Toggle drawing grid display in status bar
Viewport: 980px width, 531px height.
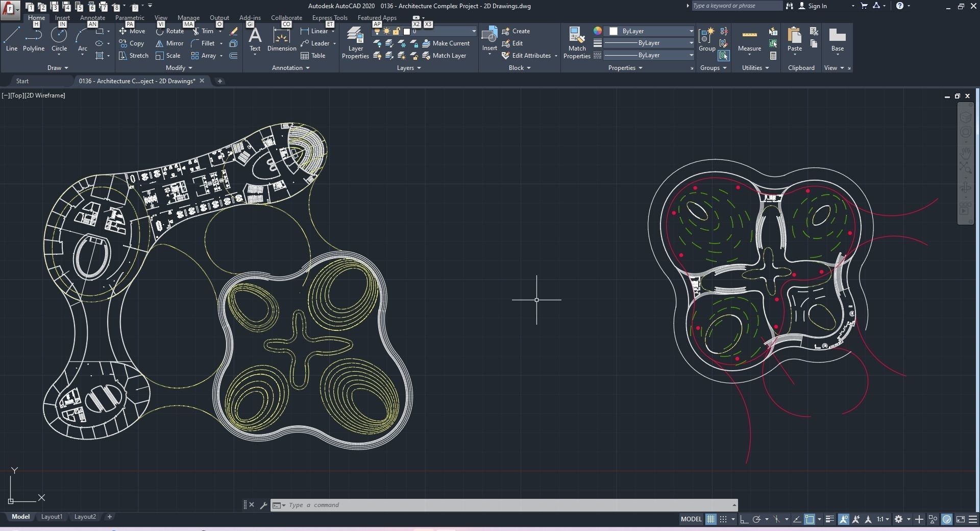(710, 519)
